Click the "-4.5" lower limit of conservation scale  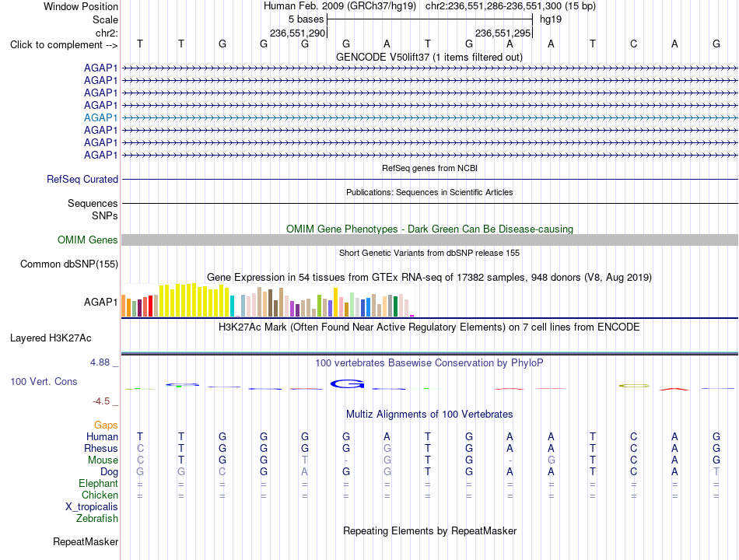pyautogui.click(x=101, y=401)
